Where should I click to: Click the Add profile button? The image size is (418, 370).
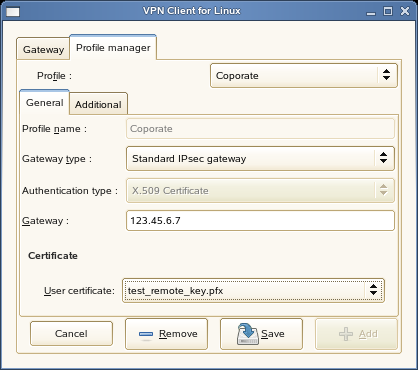[356, 334]
